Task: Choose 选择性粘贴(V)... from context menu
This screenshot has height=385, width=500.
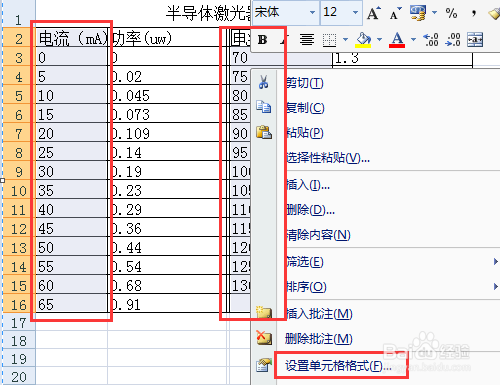Action: pyautogui.click(x=328, y=158)
